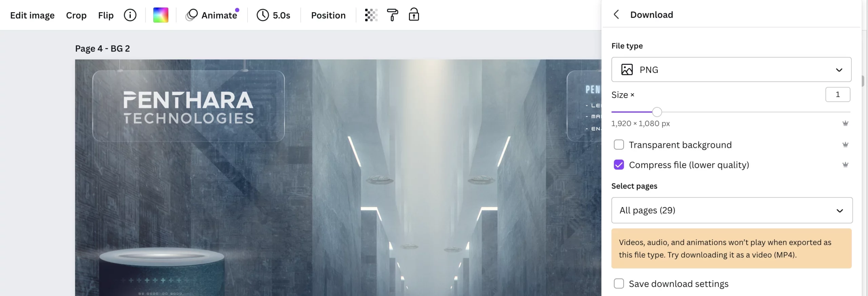The image size is (868, 296).
Task: Click the Crop button
Action: pyautogui.click(x=76, y=15)
